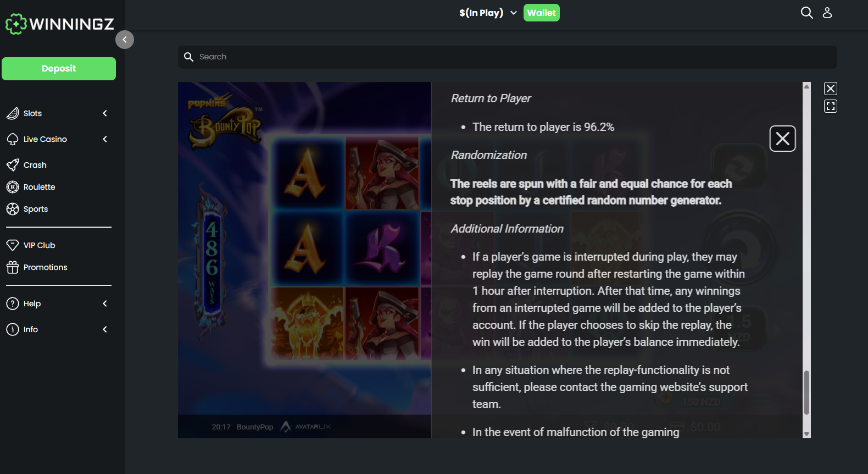Click the Help question mark icon
868x474 pixels.
13,304
